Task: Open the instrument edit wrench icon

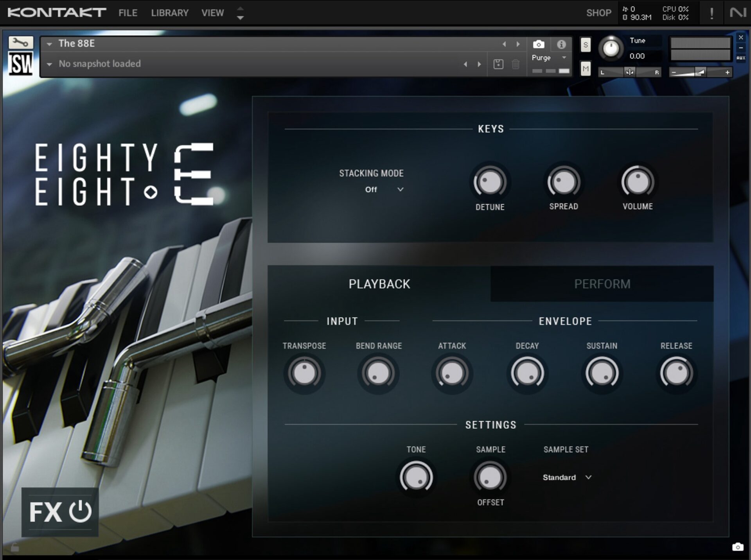Action: click(21, 42)
